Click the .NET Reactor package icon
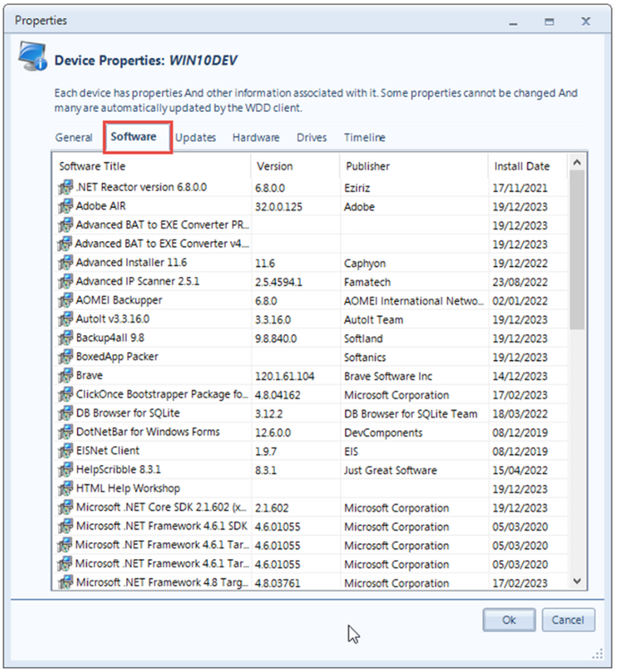This screenshot has height=672, width=618. pos(65,187)
